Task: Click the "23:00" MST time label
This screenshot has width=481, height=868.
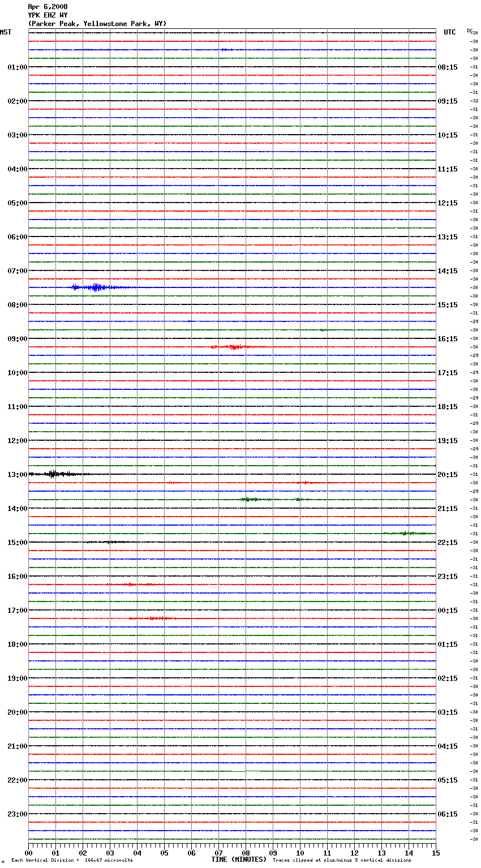Action: click(x=18, y=814)
